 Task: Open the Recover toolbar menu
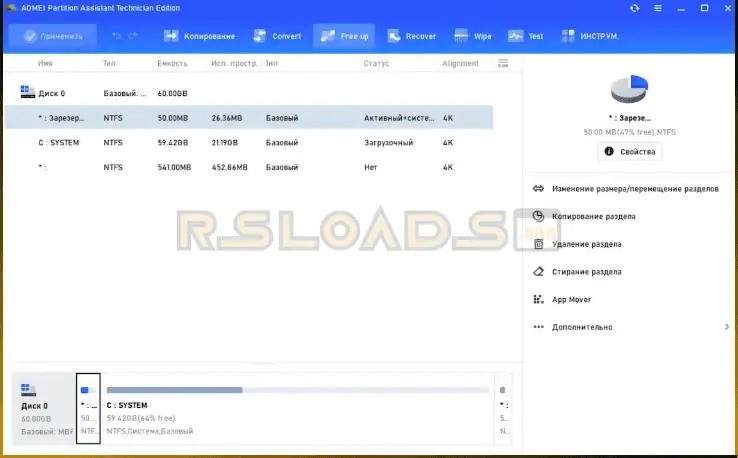pos(411,36)
